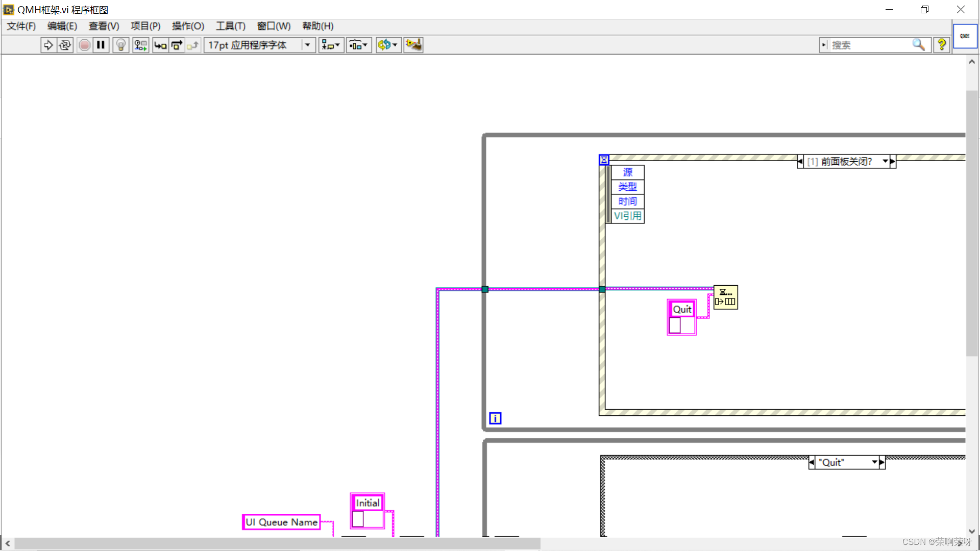Open the 工具(T) menu

pos(230,26)
